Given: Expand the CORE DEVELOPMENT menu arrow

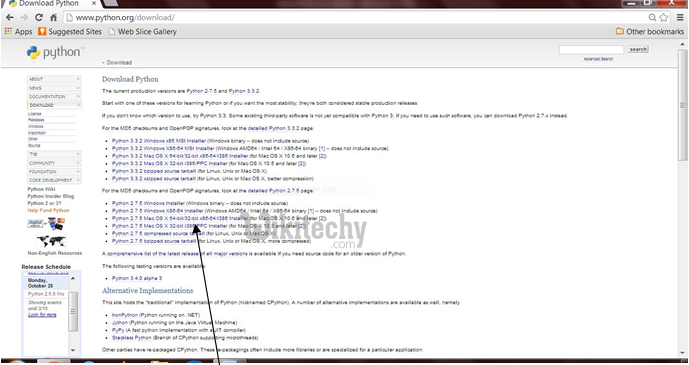Looking at the screenshot, I should click(78, 180).
